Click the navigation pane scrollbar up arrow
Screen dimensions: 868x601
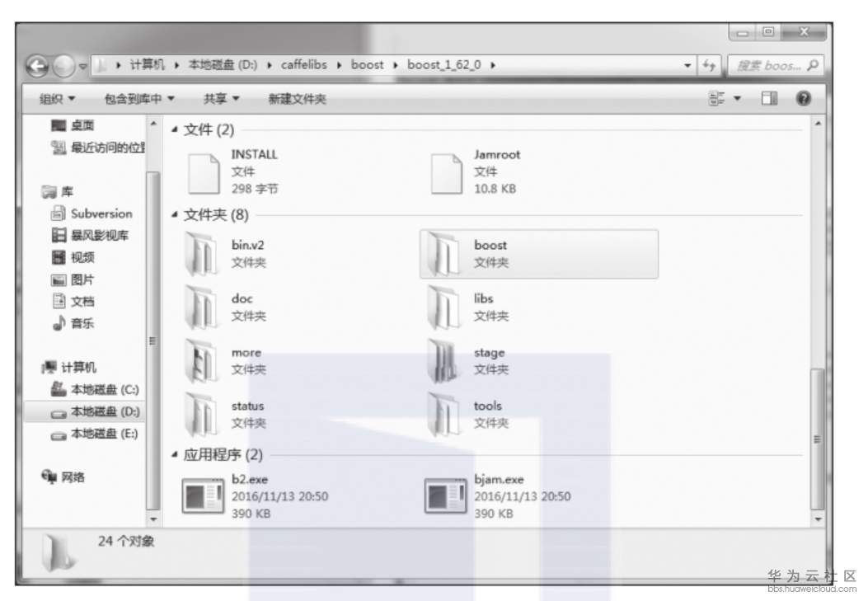[153, 124]
